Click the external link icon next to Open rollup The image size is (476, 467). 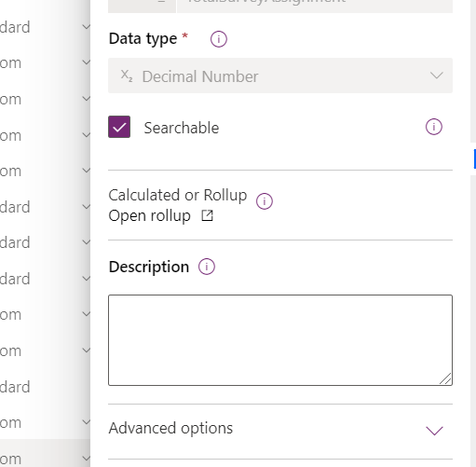207,215
